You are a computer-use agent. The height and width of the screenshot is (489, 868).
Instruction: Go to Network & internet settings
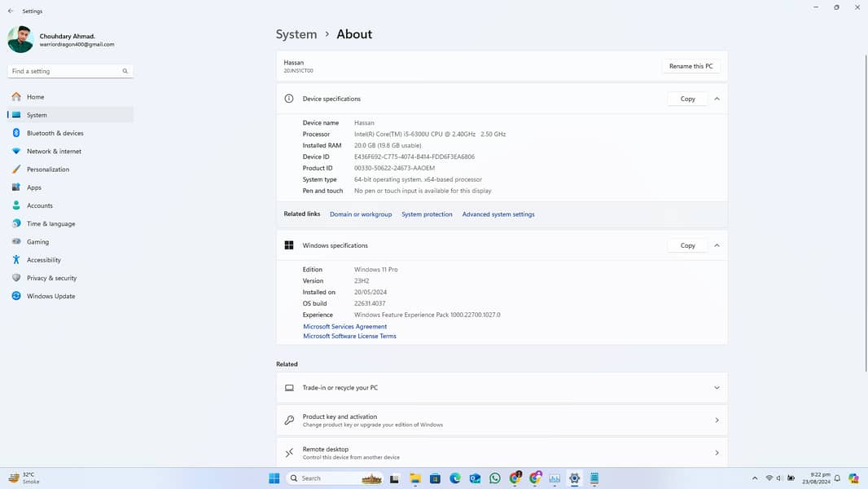pos(54,152)
